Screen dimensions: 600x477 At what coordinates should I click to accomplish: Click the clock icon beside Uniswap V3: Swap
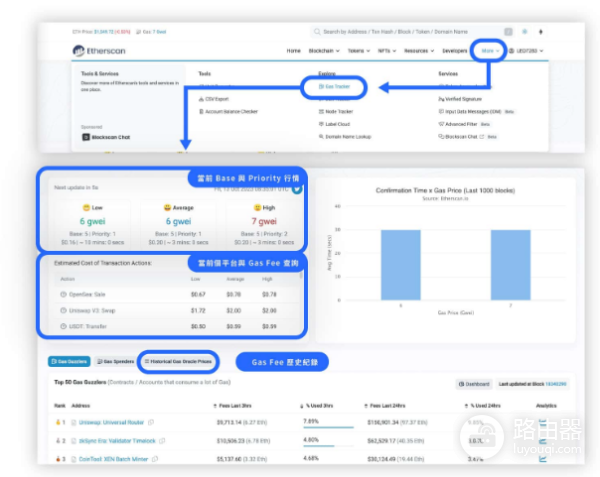tap(63, 310)
